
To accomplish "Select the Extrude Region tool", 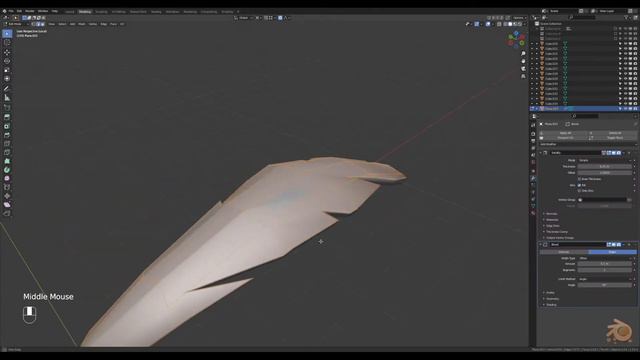I will click(x=7, y=117).
